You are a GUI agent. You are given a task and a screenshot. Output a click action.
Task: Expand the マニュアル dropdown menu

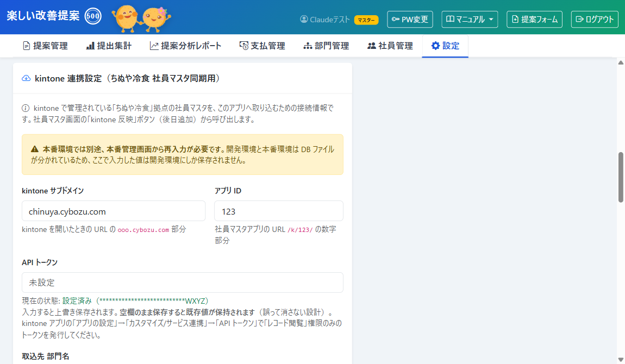coord(470,19)
